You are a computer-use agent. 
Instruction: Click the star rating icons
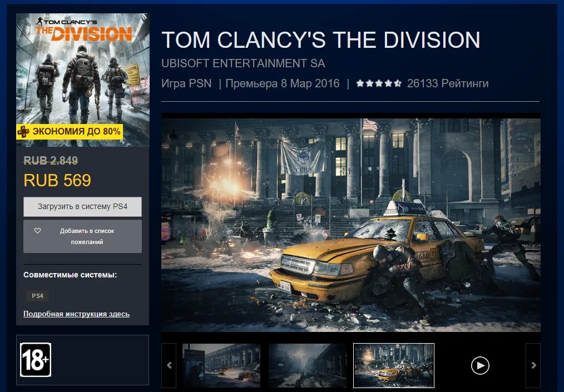(x=379, y=83)
